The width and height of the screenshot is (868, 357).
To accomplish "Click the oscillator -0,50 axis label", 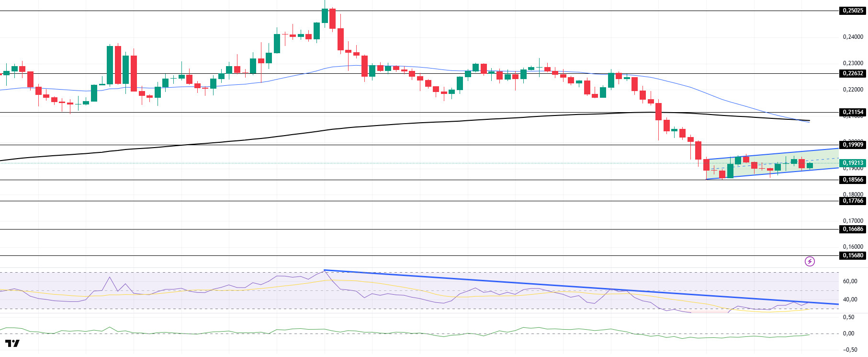I will click(x=849, y=350).
